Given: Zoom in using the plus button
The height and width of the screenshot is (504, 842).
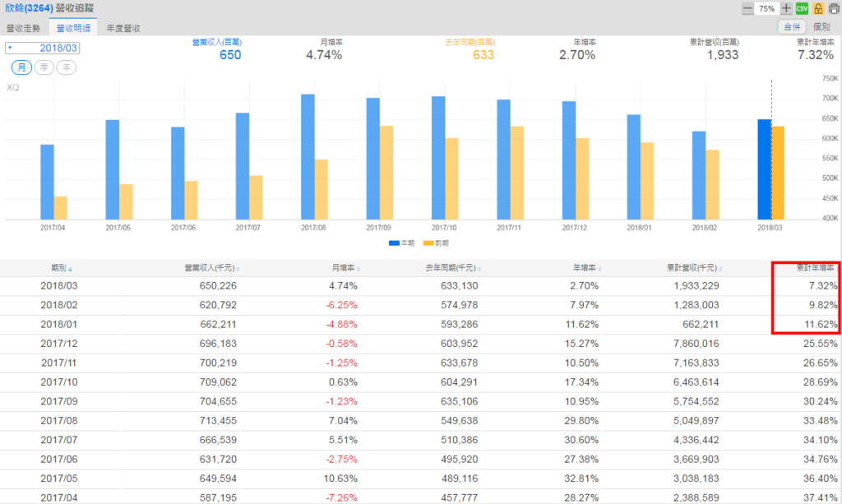Looking at the screenshot, I should [786, 8].
